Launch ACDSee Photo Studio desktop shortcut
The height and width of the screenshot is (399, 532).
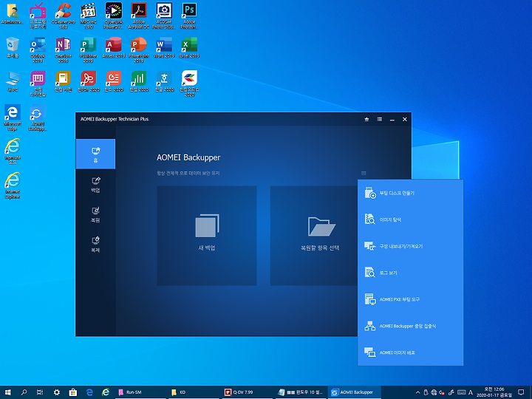pyautogui.click(x=164, y=16)
